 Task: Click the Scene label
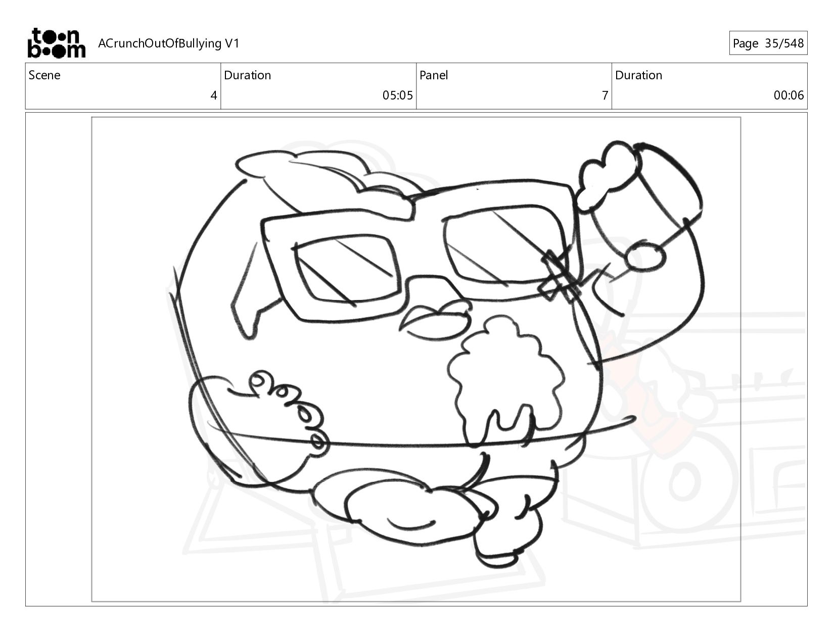click(44, 75)
